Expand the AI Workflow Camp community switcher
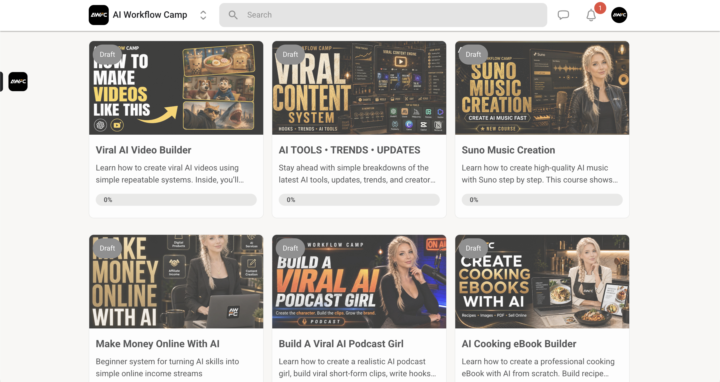 pos(203,15)
